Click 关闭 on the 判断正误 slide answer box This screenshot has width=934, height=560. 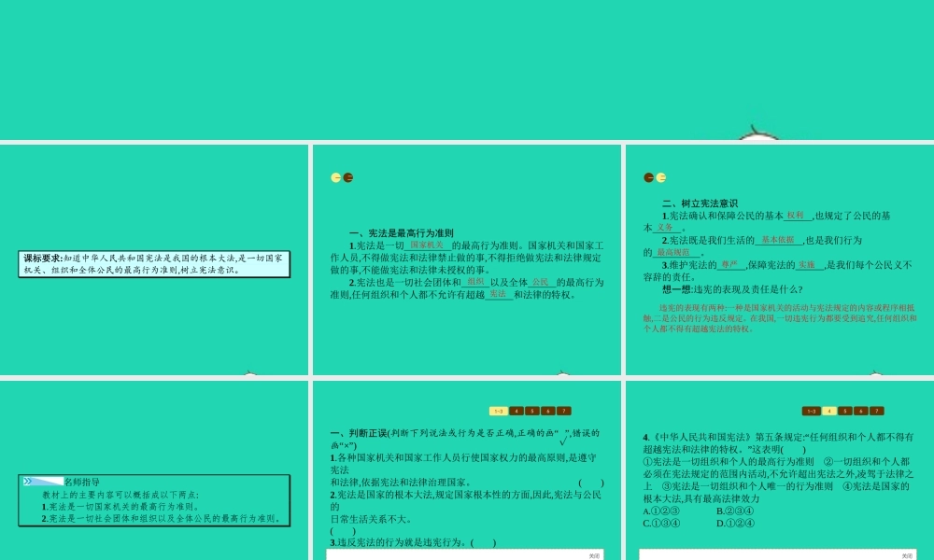pyautogui.click(x=594, y=556)
